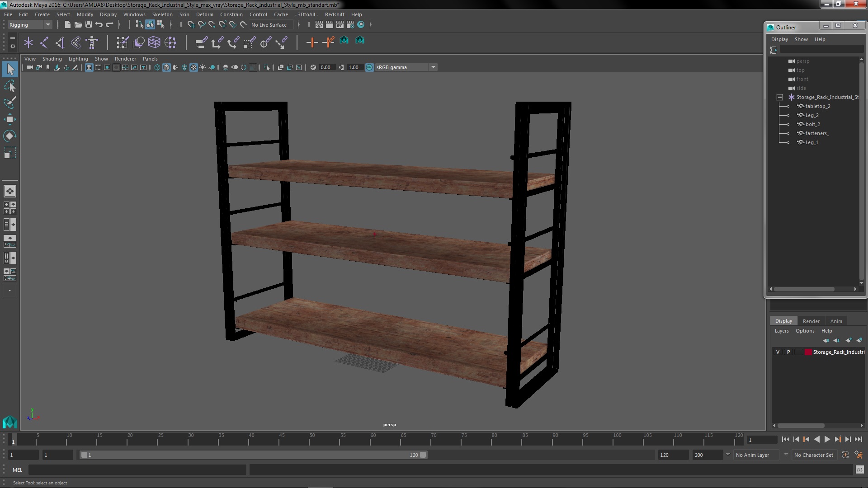Click the Create Locator shelf icon

click(28, 42)
